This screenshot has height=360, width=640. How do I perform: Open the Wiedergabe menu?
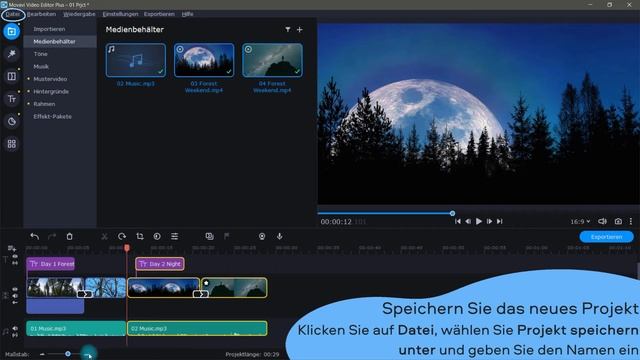79,14
